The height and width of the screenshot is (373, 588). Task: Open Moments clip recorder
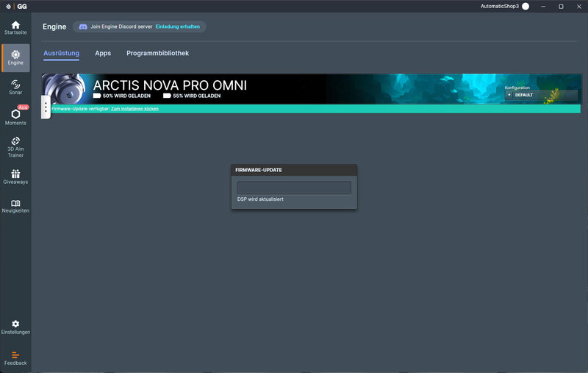[15, 117]
